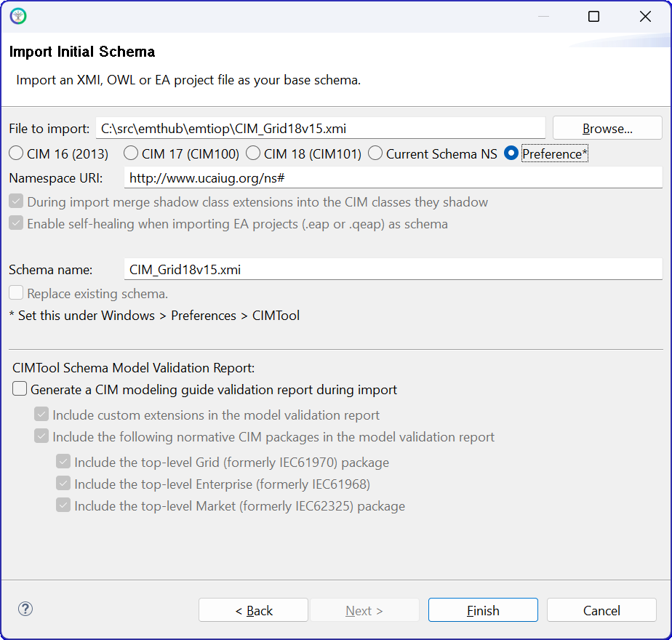Click the 'Set this under Windows > Preferences > CIMTool' note
This screenshot has width=672, height=640.
point(154,316)
